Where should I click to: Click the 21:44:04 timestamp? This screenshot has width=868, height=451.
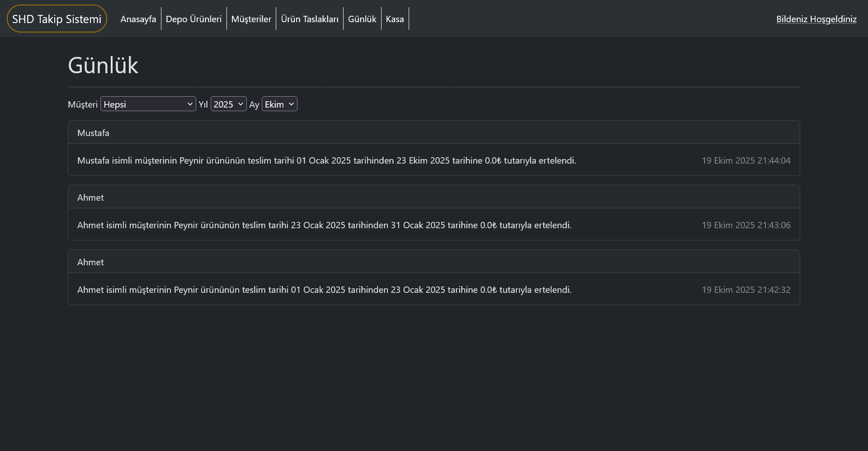tap(746, 160)
